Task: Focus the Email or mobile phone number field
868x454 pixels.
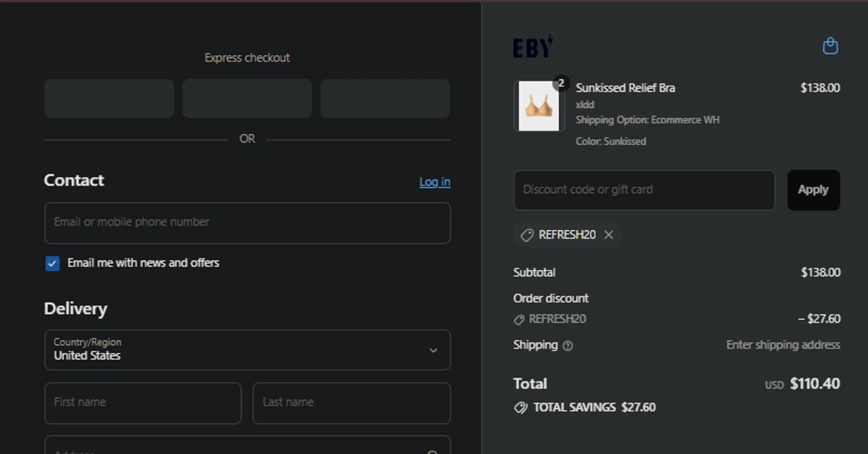Action: (x=248, y=223)
